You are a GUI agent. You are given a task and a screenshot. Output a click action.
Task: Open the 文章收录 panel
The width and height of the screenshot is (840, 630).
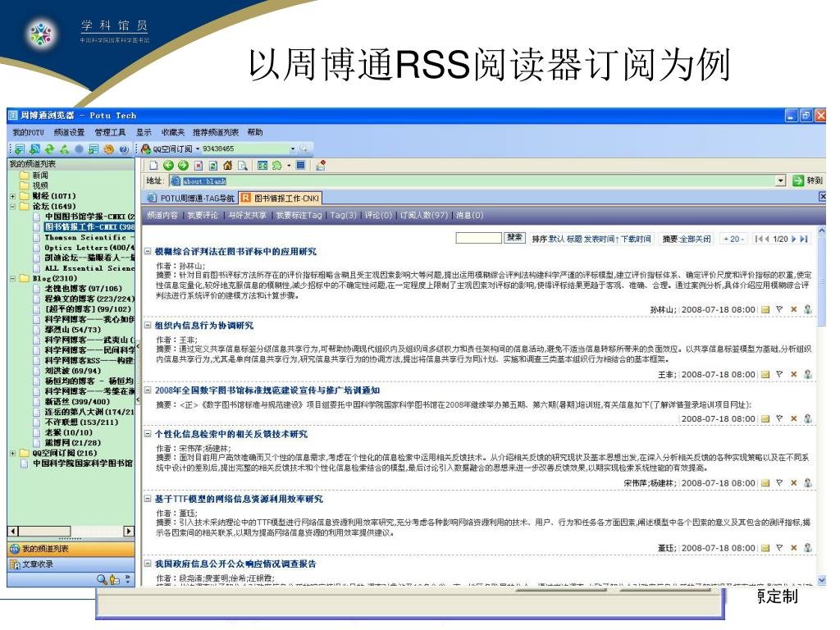pyautogui.click(x=71, y=564)
